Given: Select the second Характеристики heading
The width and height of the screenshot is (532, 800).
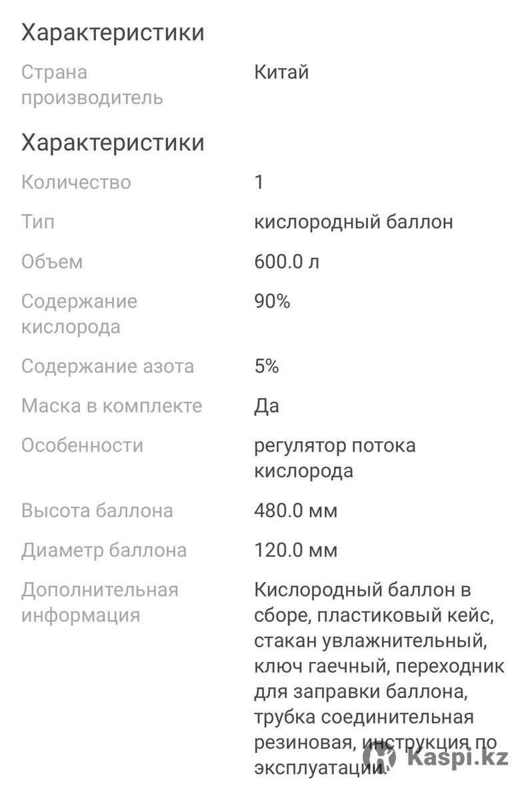Looking at the screenshot, I should pyautogui.click(x=113, y=143).
